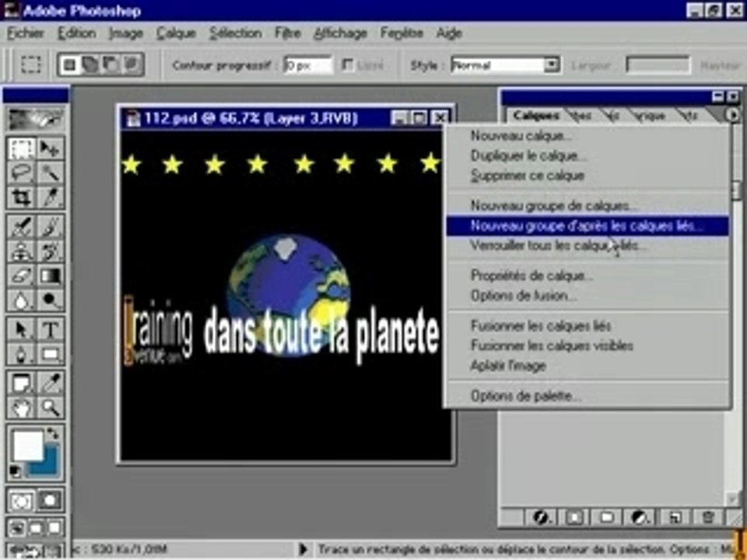Choose Nouveau calque... from menu

(587, 135)
